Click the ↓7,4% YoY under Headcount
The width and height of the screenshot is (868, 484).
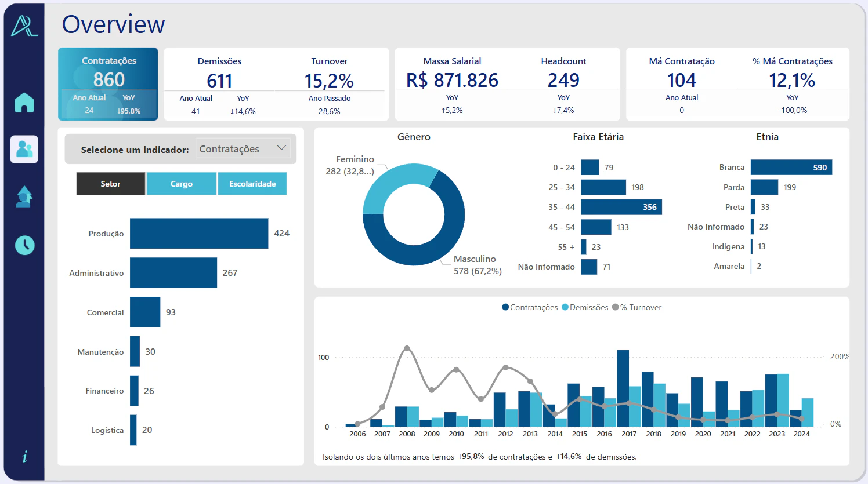563,110
